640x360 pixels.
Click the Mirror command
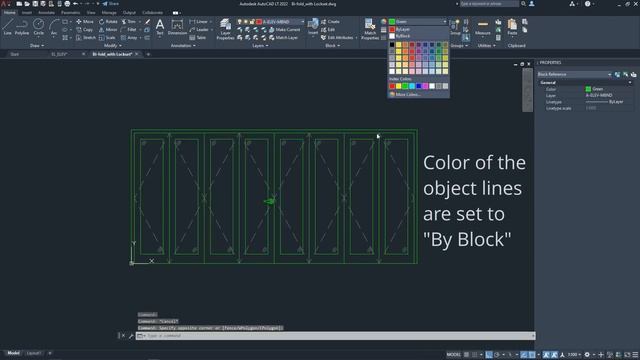[108, 30]
